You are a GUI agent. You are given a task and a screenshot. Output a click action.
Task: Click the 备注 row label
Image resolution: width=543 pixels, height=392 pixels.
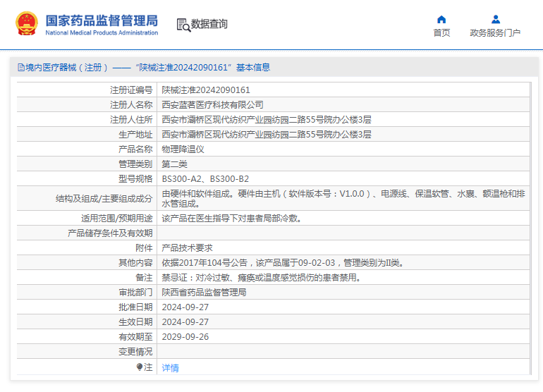pos(144,278)
